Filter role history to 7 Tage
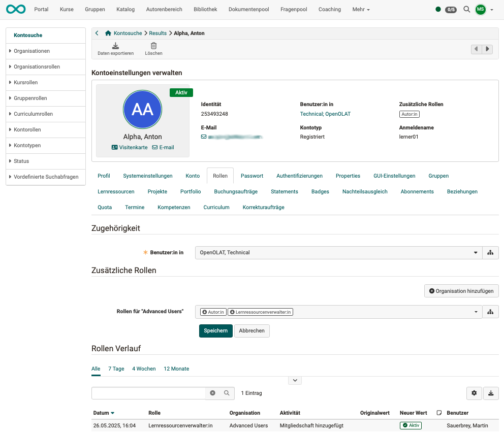The image size is (504, 435). click(116, 369)
